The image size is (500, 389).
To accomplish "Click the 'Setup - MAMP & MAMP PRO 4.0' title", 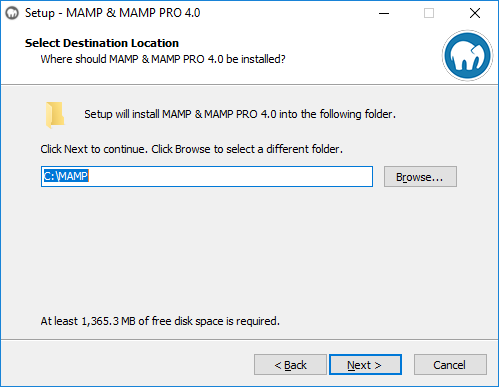I will 112,13.
